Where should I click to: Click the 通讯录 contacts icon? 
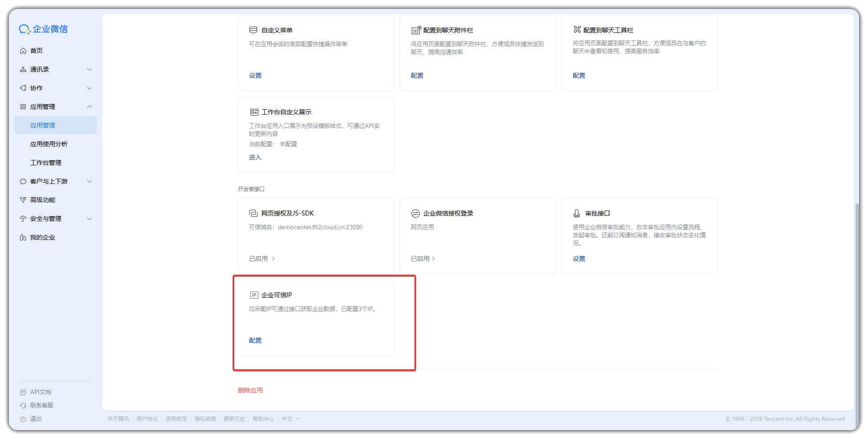pyautogui.click(x=23, y=69)
